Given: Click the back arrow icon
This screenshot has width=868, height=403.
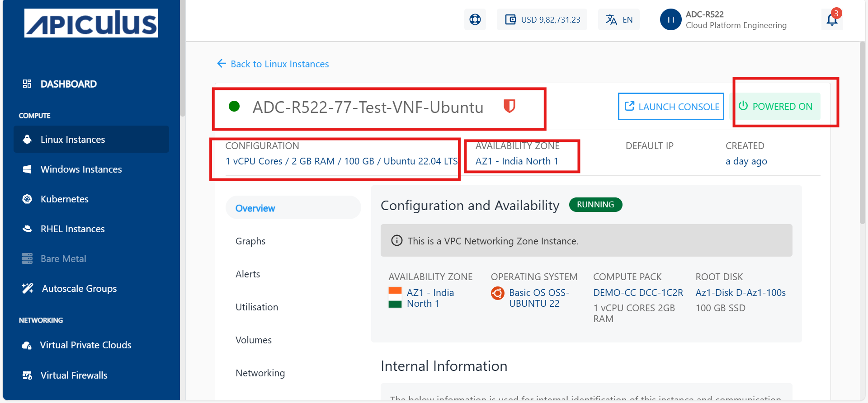Looking at the screenshot, I should [222, 63].
